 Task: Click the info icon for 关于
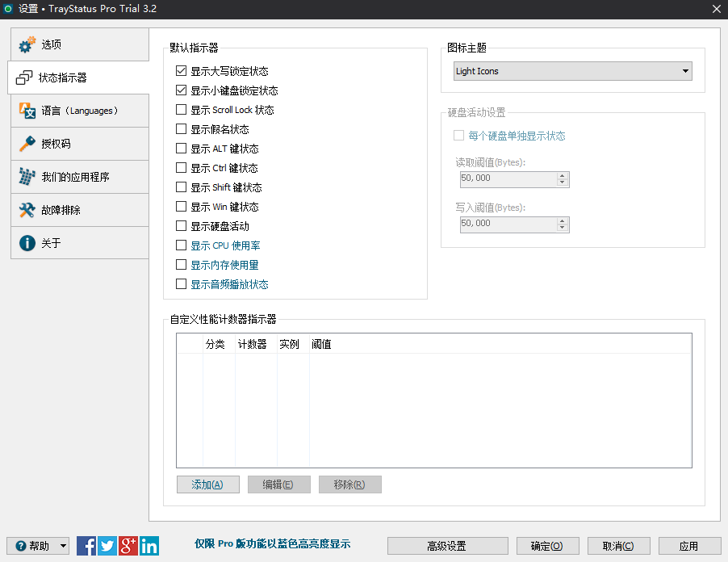(27, 243)
